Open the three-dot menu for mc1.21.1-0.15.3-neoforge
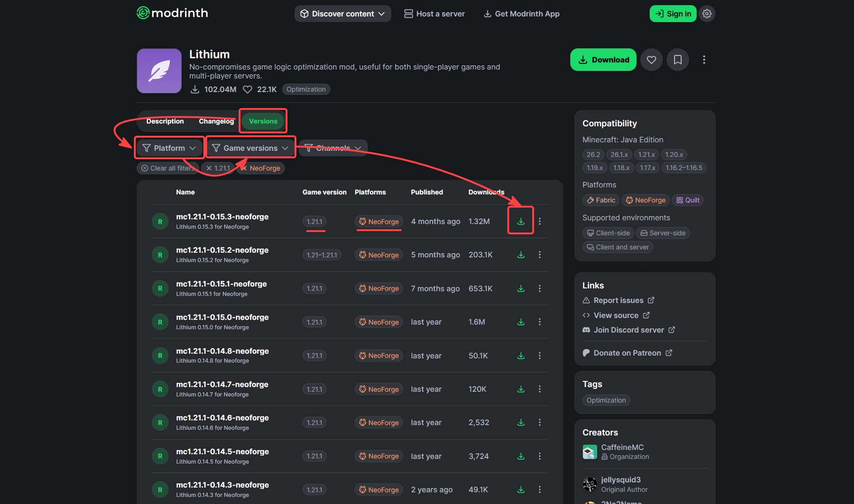854x504 pixels. point(540,221)
